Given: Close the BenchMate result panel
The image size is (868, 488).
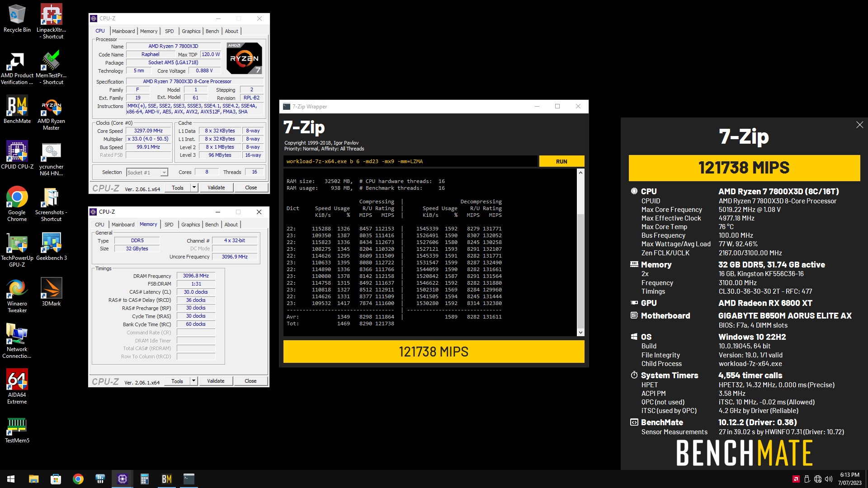Looking at the screenshot, I should point(859,125).
